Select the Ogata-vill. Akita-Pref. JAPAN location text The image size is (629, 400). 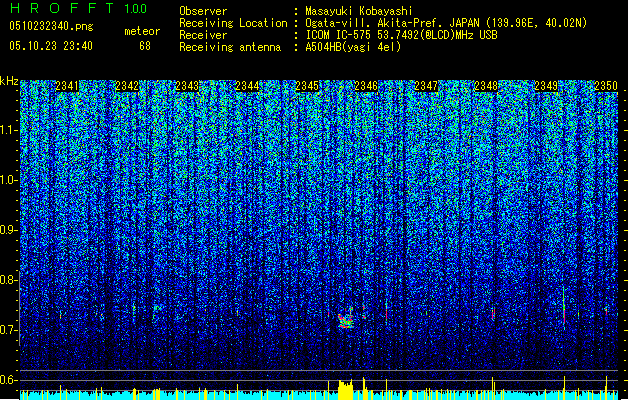click(446, 23)
